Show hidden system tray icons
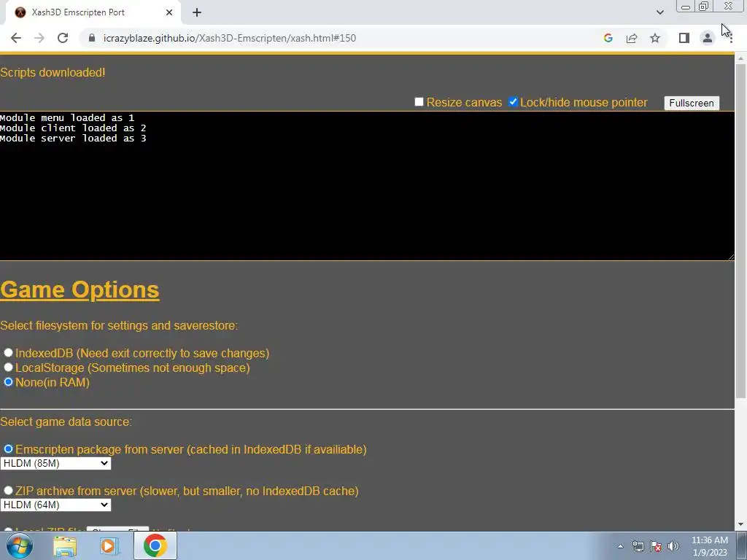 point(620,546)
